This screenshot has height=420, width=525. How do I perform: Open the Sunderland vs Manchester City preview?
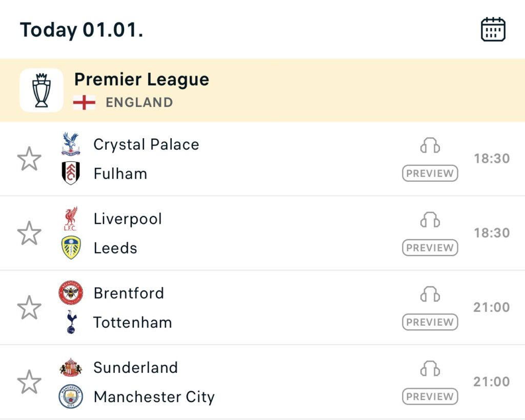tap(430, 396)
